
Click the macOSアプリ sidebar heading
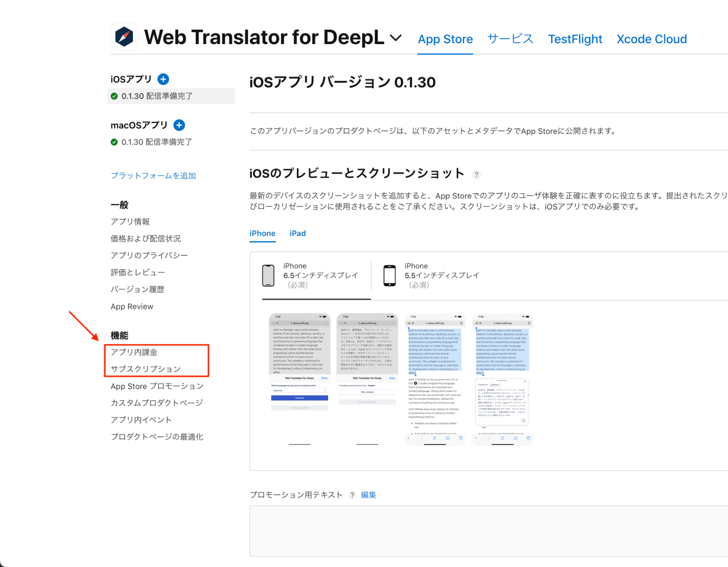click(139, 125)
